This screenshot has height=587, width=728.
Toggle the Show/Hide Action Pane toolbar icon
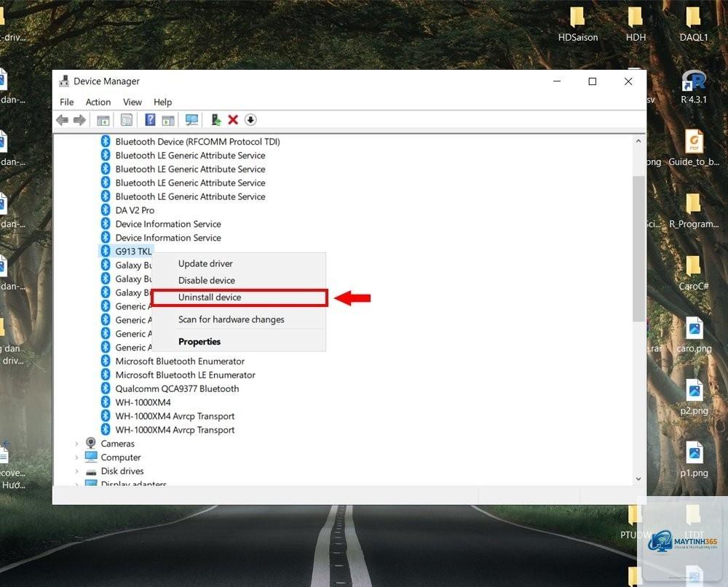point(168,120)
